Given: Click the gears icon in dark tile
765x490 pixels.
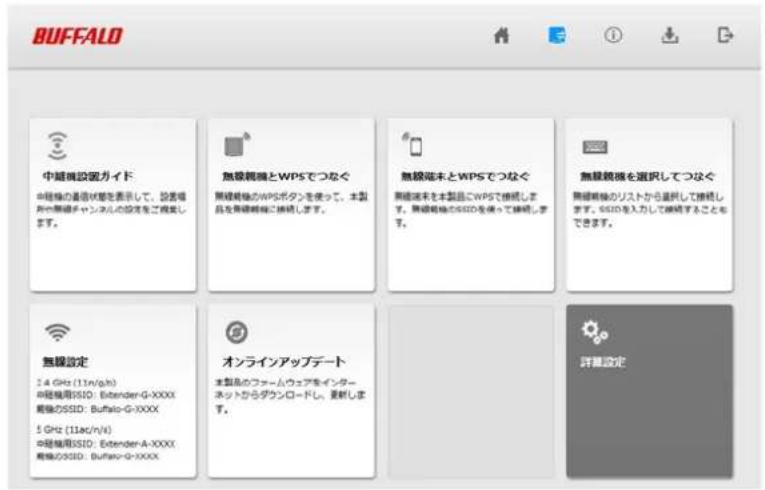Looking at the screenshot, I should pyautogui.click(x=594, y=332).
